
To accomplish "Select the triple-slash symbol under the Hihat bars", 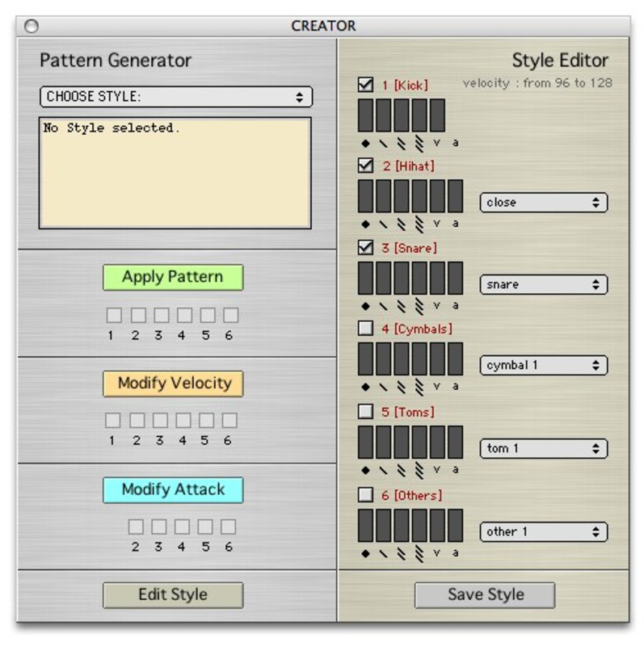I will click(419, 224).
